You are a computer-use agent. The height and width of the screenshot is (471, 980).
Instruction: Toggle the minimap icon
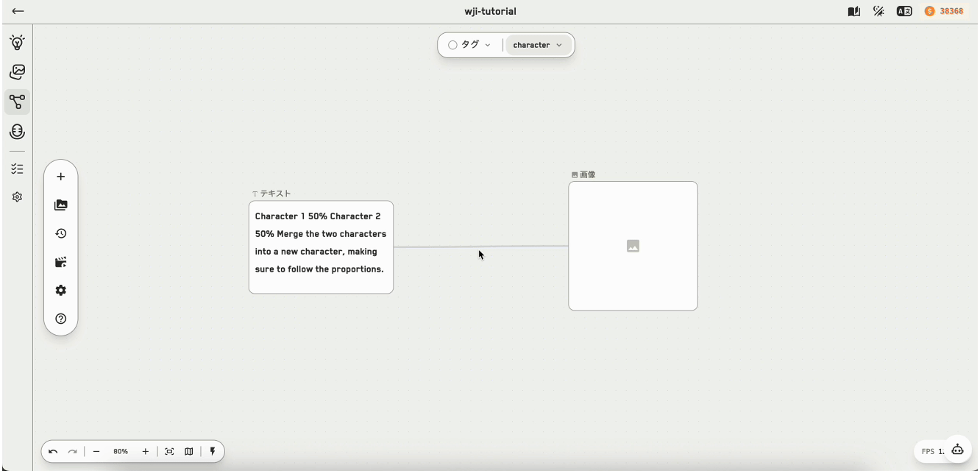189,452
